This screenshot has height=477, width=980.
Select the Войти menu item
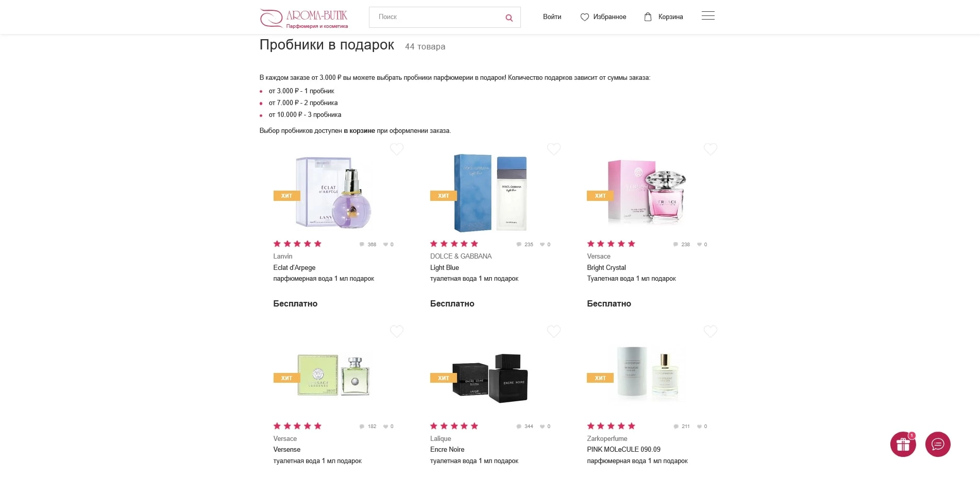pos(552,16)
